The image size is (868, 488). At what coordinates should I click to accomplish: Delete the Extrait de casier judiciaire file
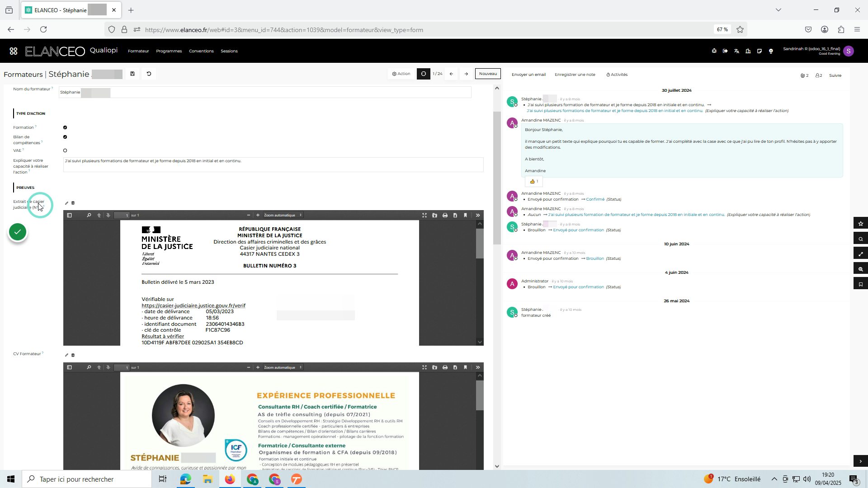(x=73, y=203)
